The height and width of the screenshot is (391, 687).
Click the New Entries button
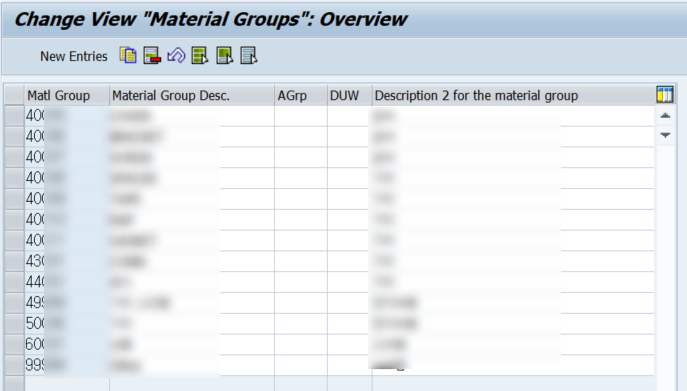click(74, 57)
